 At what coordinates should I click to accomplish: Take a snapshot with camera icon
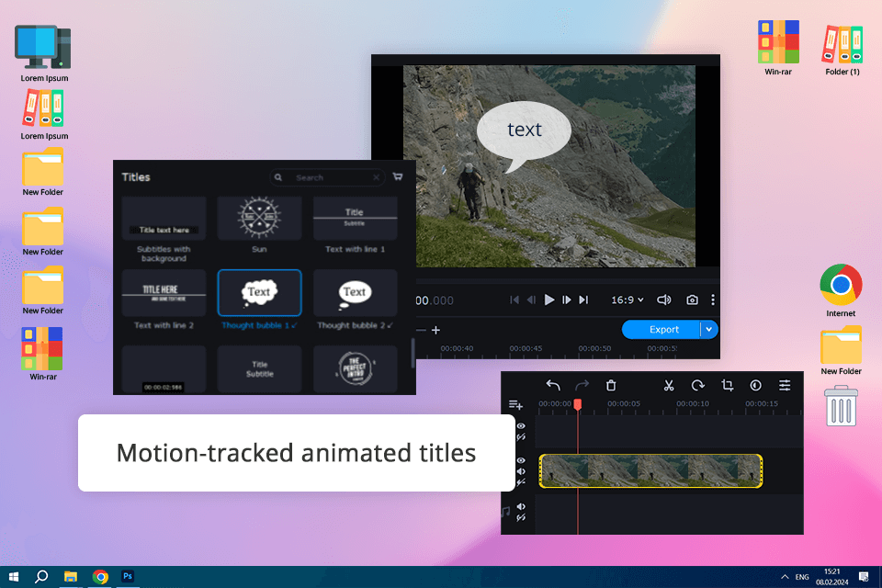[x=693, y=300]
